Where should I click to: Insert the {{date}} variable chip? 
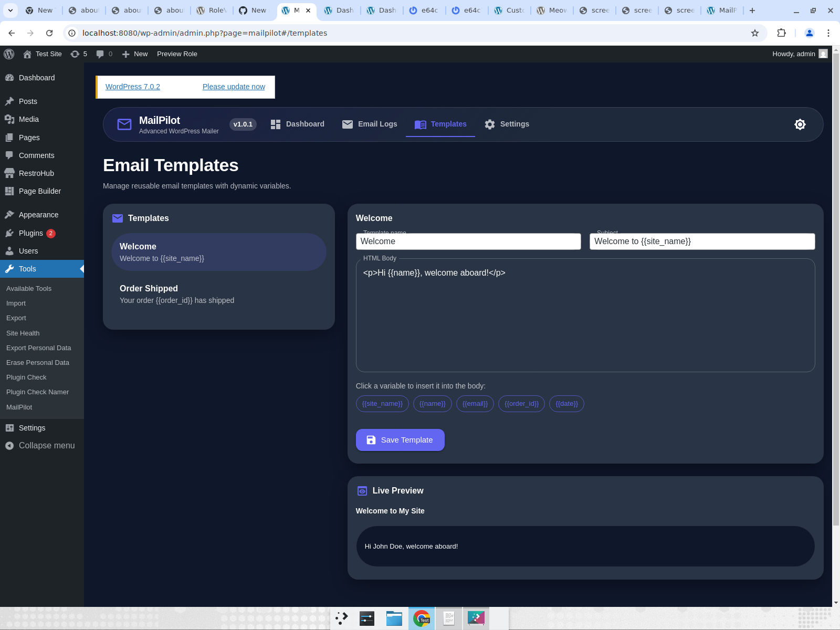(x=566, y=404)
